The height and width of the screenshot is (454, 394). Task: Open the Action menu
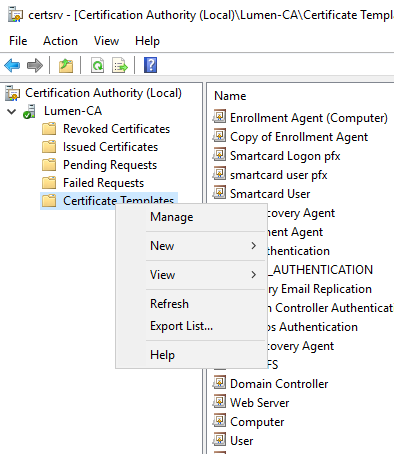tap(60, 41)
